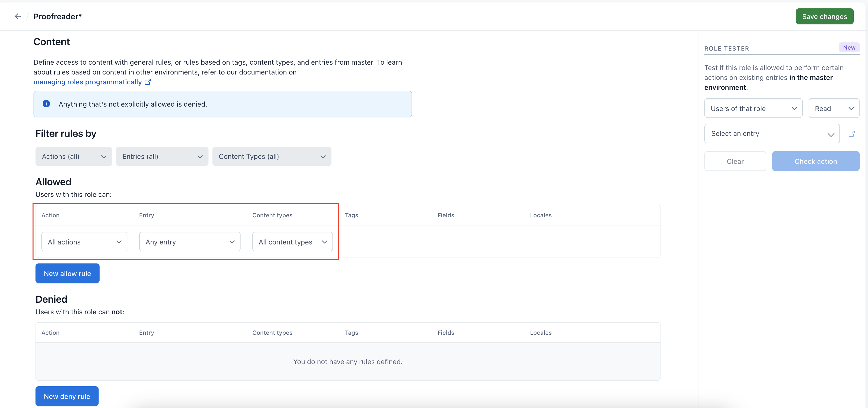Click Save changes button
Screen dimensions: 868x408
click(824, 17)
